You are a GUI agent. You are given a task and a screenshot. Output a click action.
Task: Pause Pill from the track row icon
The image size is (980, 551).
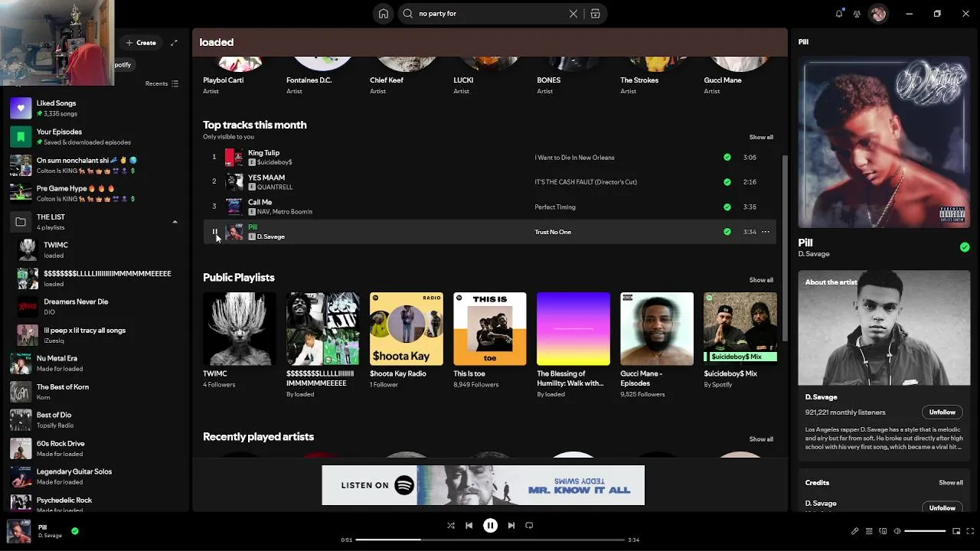coord(215,232)
